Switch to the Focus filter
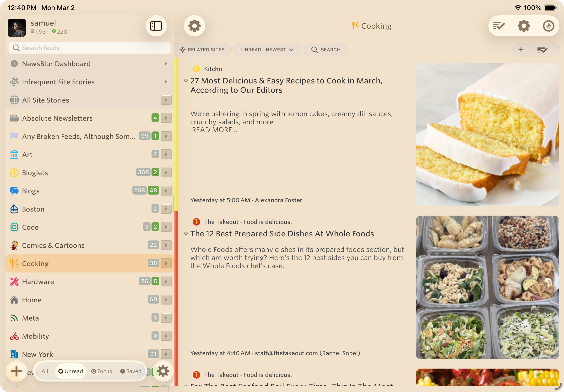The width and height of the screenshot is (564, 392). [x=101, y=371]
